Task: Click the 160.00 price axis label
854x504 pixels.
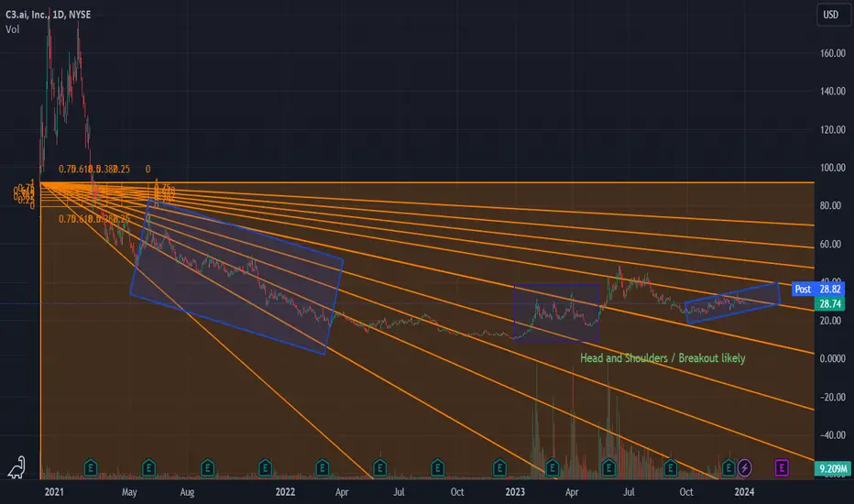Action: coord(833,53)
